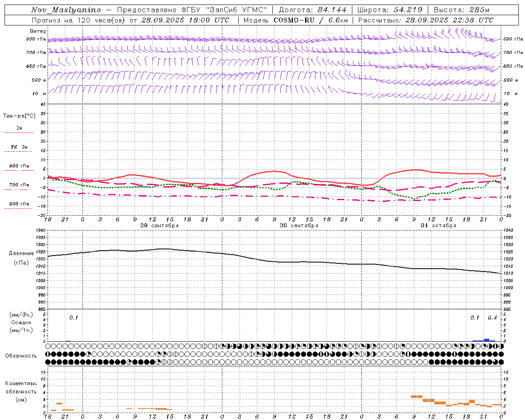The height and width of the screenshot is (420, 525).
Task: Click the 'Модель COSMO-RU / 6.6км' text
Action: tap(296, 20)
